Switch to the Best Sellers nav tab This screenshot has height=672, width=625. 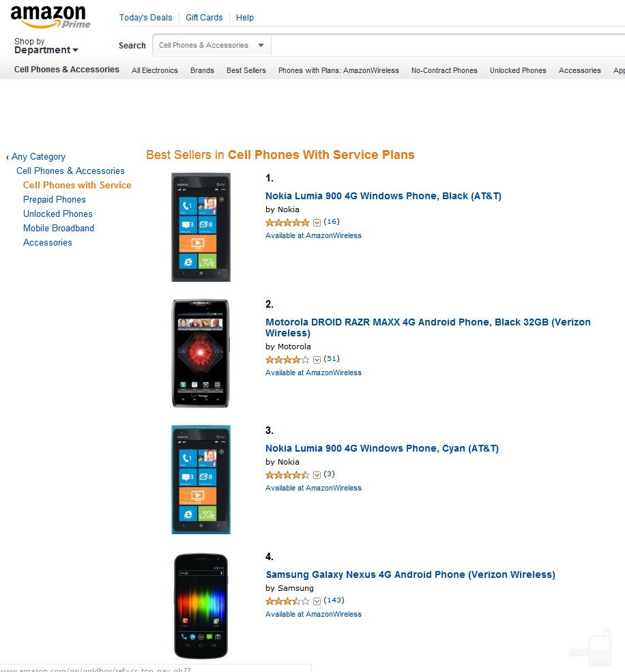coord(246,70)
